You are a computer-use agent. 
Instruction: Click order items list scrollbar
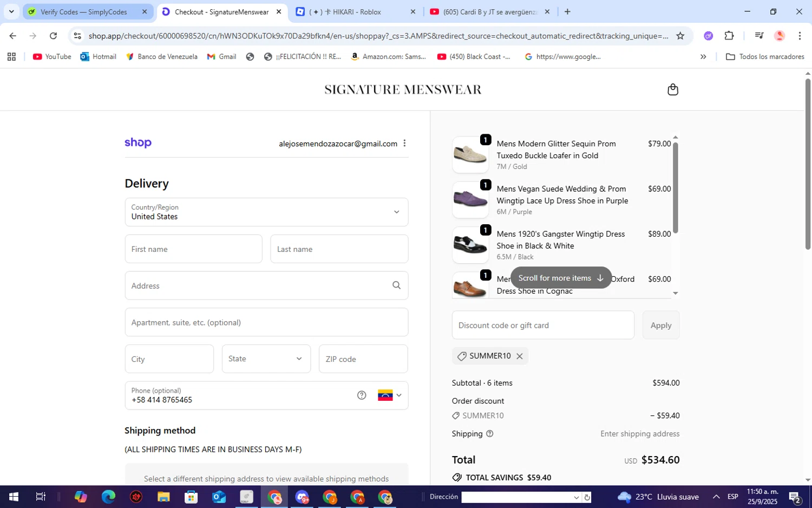675,187
